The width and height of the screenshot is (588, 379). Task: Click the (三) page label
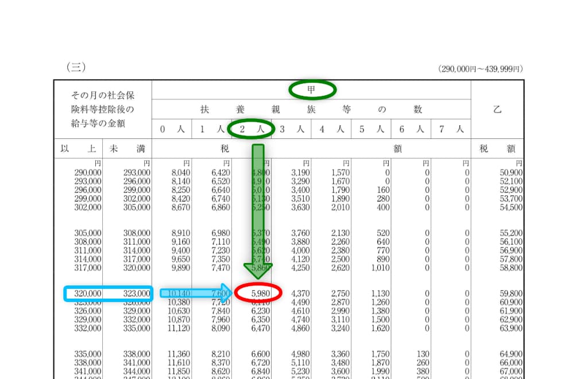tap(76, 67)
